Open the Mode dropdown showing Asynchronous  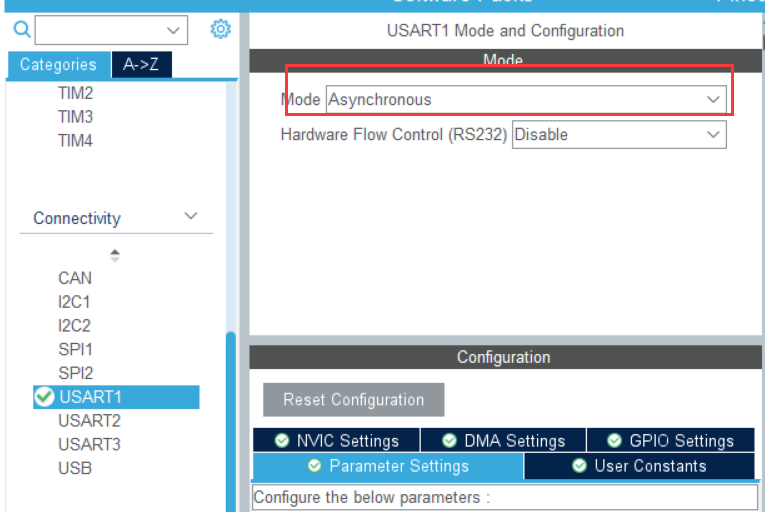[x=526, y=100]
